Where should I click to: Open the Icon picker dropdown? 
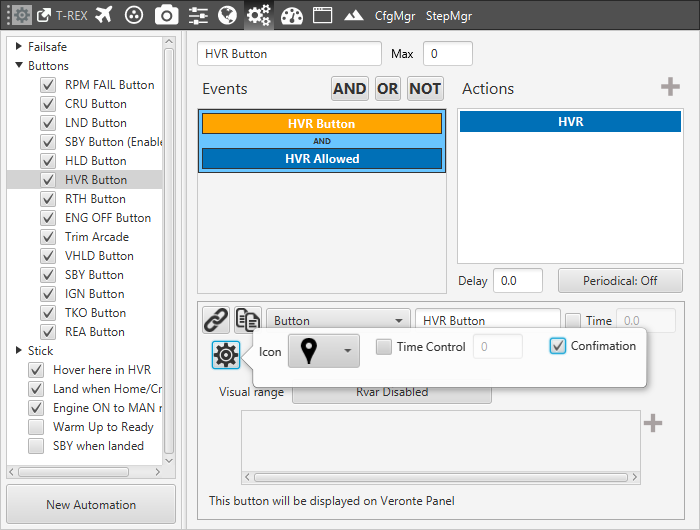[x=324, y=351]
